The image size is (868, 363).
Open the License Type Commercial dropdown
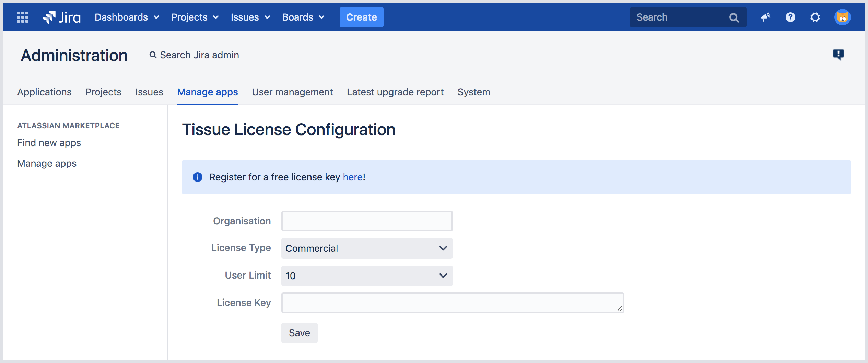(367, 248)
